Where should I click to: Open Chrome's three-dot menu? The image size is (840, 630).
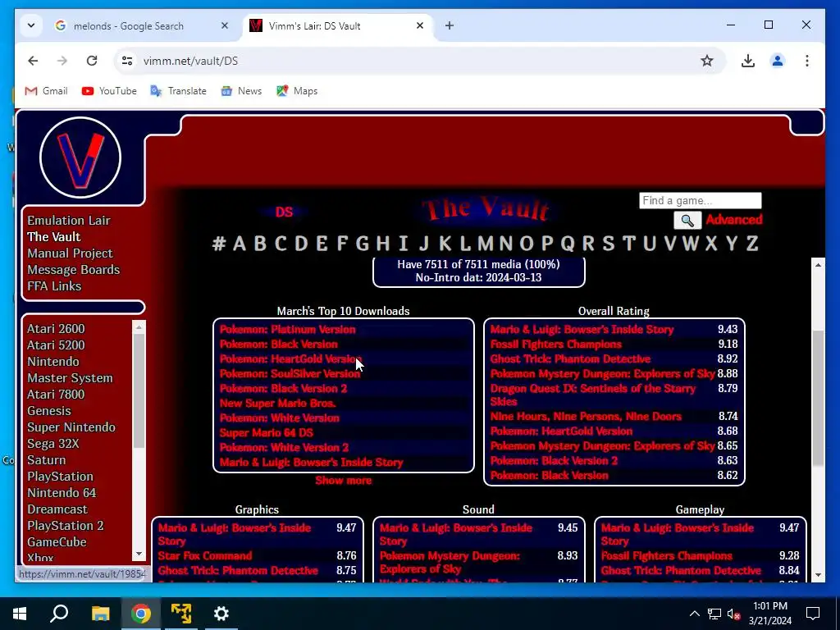(x=807, y=61)
